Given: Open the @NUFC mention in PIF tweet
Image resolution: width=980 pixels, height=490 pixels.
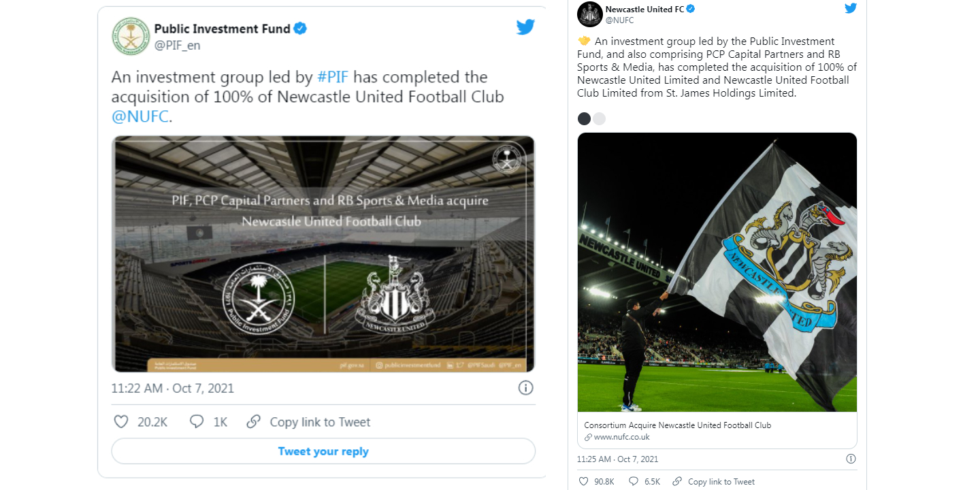Looking at the screenshot, I should tap(140, 116).
